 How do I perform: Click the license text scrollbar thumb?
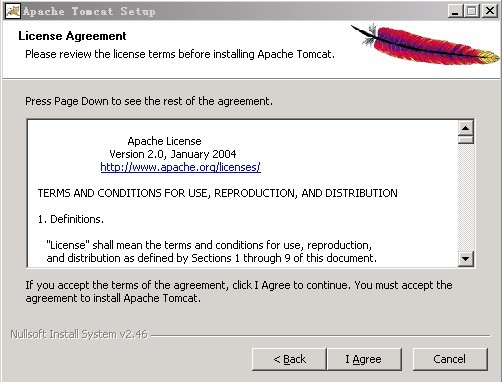pos(466,139)
